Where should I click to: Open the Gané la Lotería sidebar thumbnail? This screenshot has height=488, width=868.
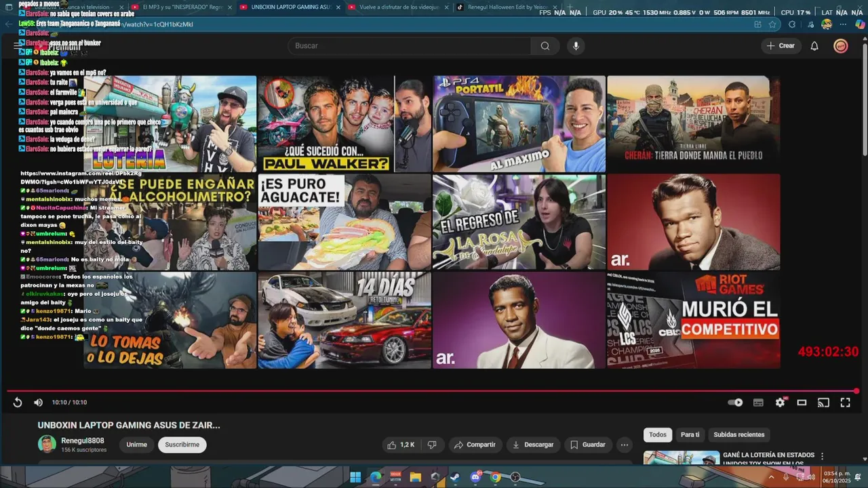pyautogui.click(x=682, y=458)
